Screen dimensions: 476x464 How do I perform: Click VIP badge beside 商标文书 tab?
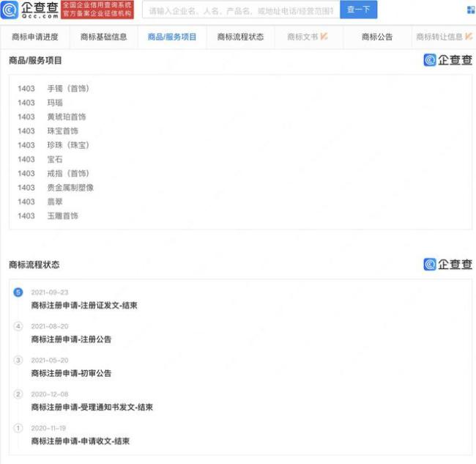coord(324,37)
